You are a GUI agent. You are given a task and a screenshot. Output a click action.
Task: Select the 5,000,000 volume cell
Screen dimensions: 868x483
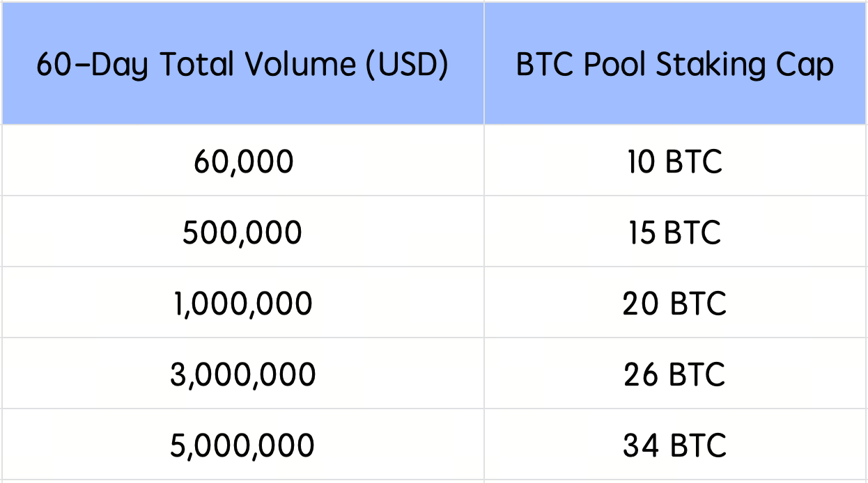242,445
